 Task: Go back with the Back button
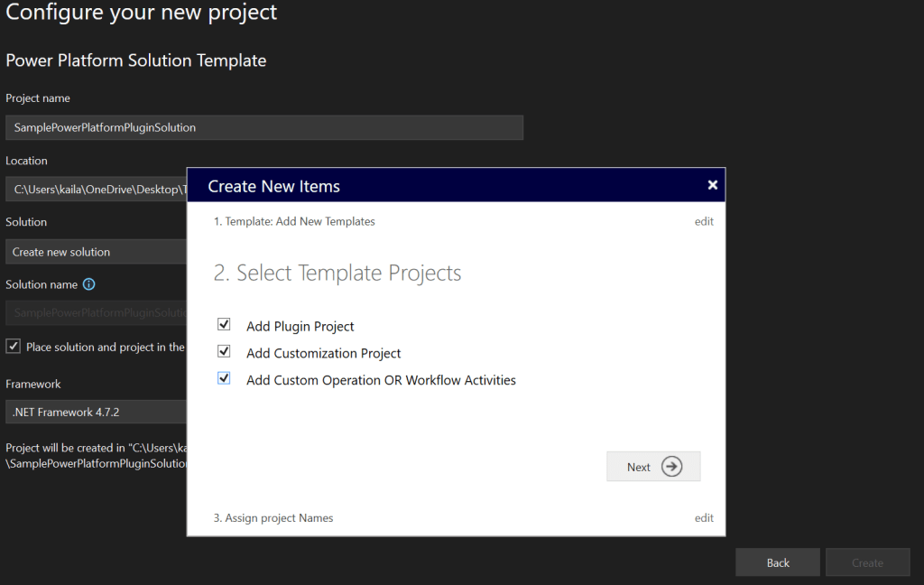click(777, 562)
